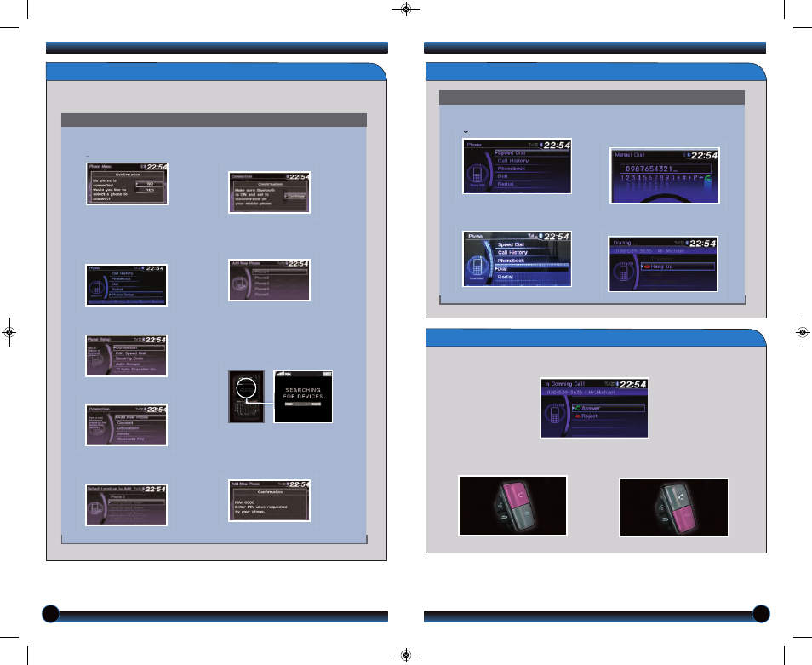Select Add New Phone in Connection screen
812x665 pixels.
click(x=139, y=417)
